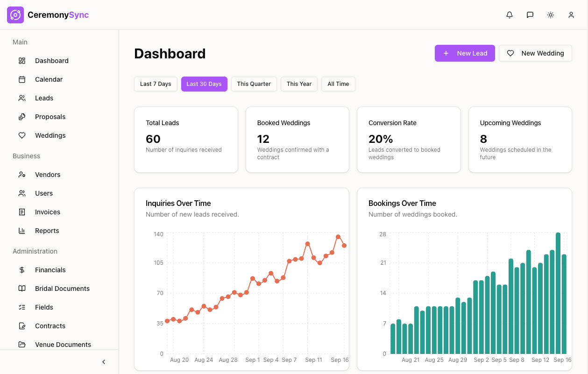588x374 pixels.
Task: Switch to the This Quarter filter
Action: [254, 84]
